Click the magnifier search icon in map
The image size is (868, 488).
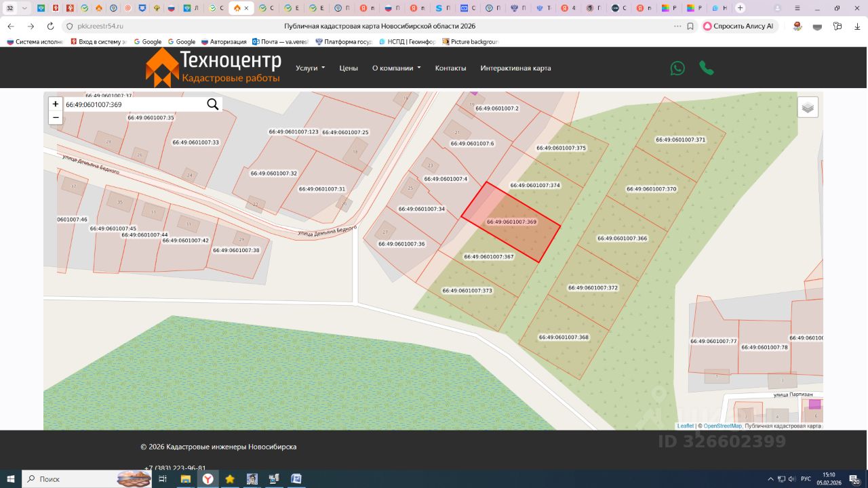(213, 104)
